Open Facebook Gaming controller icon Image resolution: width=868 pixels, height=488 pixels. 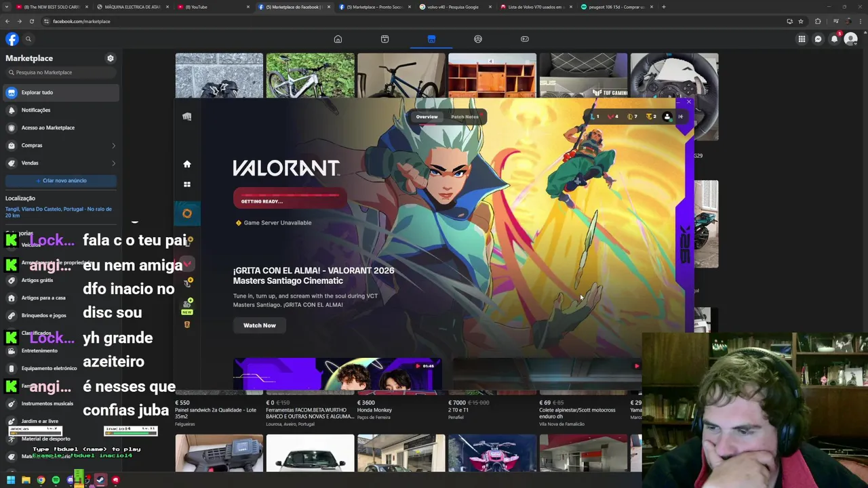pos(525,39)
